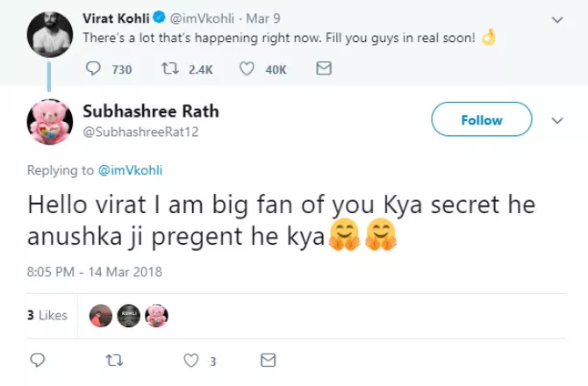
Task: Open the 8:05 PM - 14 Mar 2018 timestamp
Action: pos(95,272)
